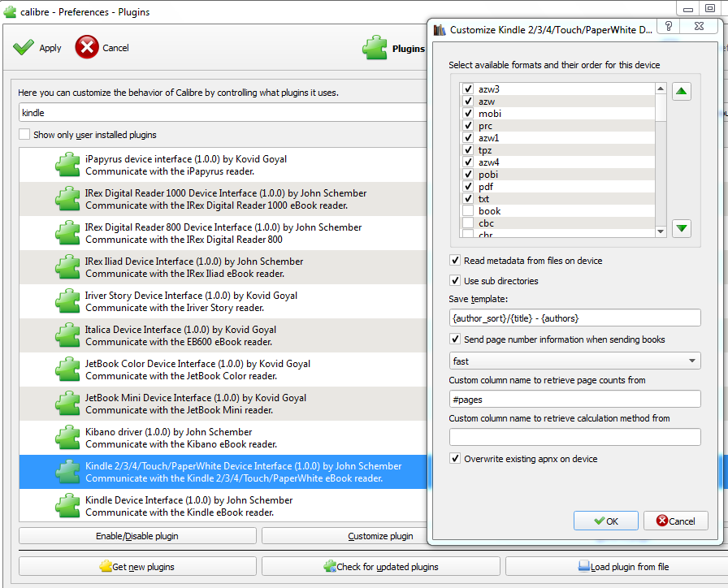
Task: Enable the book format checkbox
Action: 467,210
